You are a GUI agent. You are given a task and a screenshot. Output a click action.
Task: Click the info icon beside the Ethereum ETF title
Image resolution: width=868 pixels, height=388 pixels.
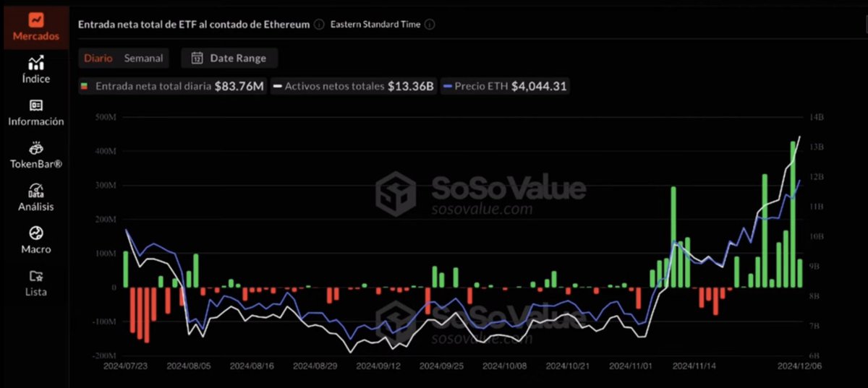pos(319,24)
